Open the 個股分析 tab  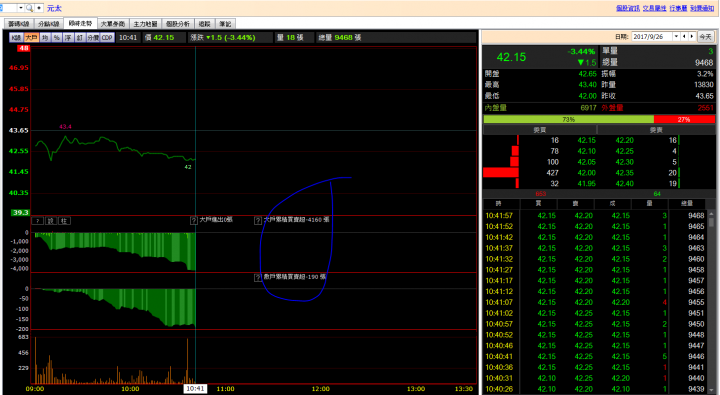(178, 24)
